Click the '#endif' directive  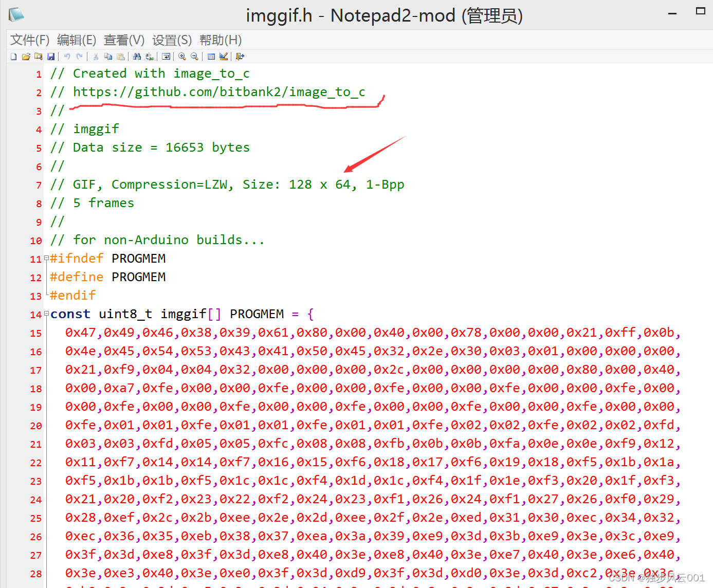(x=72, y=296)
